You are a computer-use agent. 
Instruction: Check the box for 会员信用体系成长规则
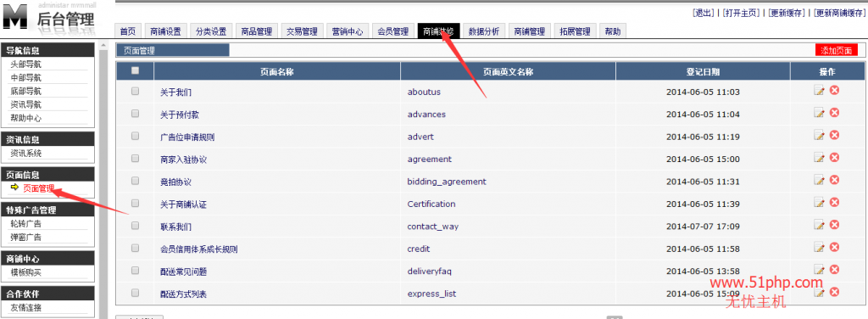(x=135, y=248)
